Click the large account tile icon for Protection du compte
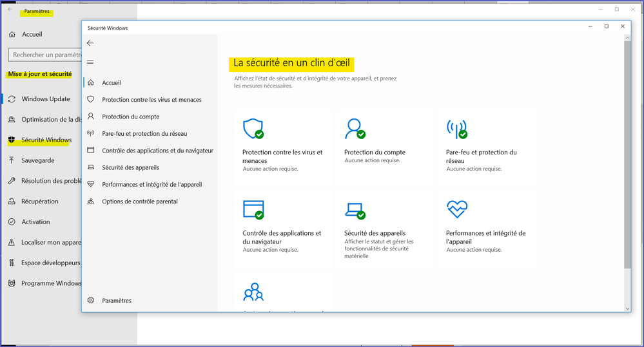Viewport: 644px width, 347px height. pyautogui.click(x=355, y=129)
